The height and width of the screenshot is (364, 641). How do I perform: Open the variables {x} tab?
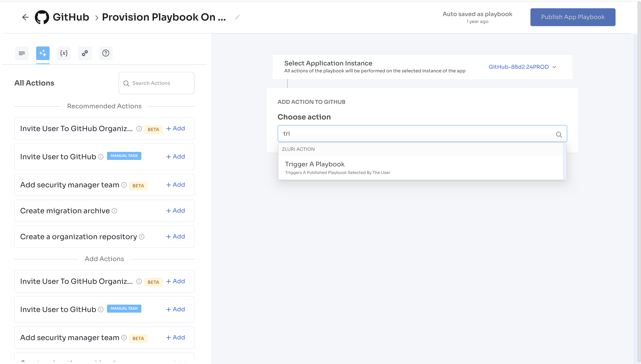64,53
